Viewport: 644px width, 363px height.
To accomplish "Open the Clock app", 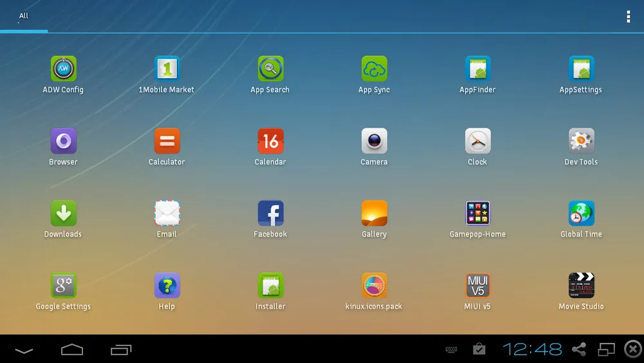I will pos(478,141).
